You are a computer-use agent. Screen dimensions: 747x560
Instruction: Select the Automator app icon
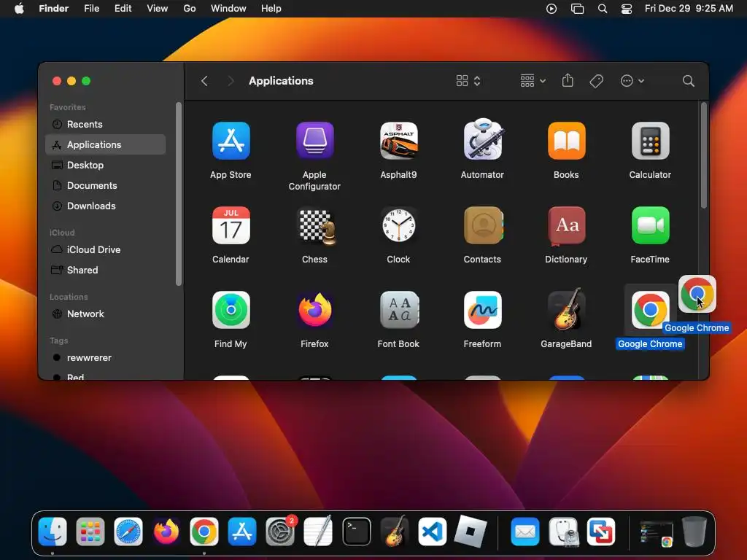pyautogui.click(x=483, y=140)
